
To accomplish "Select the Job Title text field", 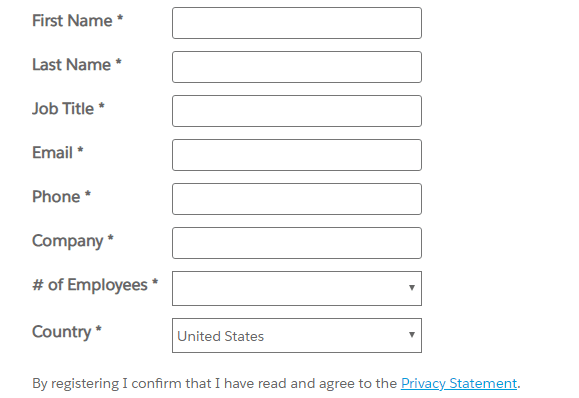I will coord(297,111).
